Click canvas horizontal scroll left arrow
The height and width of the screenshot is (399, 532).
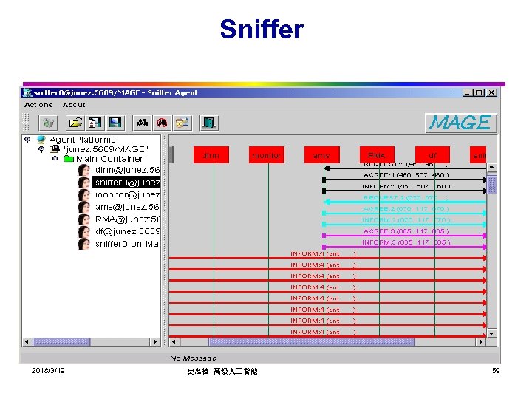click(x=174, y=341)
